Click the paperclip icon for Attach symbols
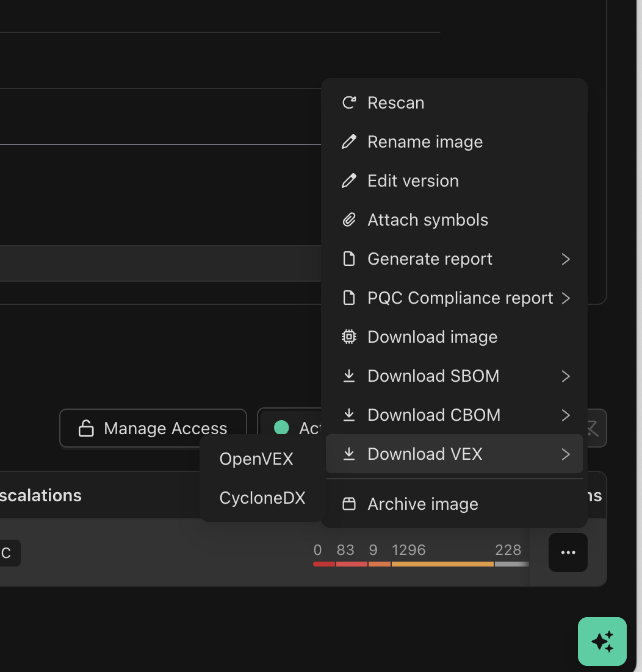The height and width of the screenshot is (672, 642). [349, 220]
